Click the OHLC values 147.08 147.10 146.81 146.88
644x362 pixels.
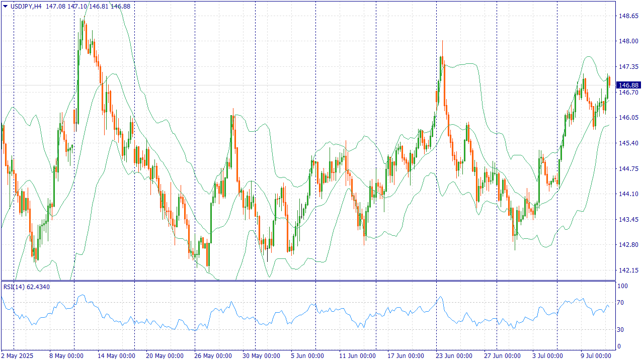click(x=88, y=6)
